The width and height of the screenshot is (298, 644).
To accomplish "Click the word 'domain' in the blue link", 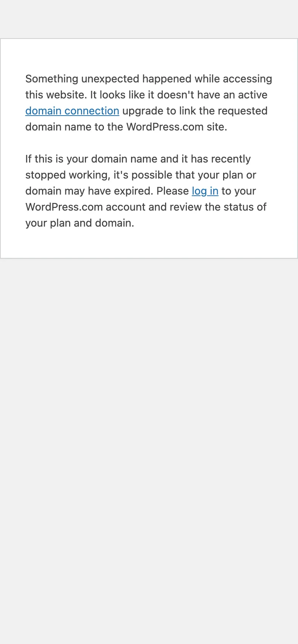I will click(x=43, y=111).
